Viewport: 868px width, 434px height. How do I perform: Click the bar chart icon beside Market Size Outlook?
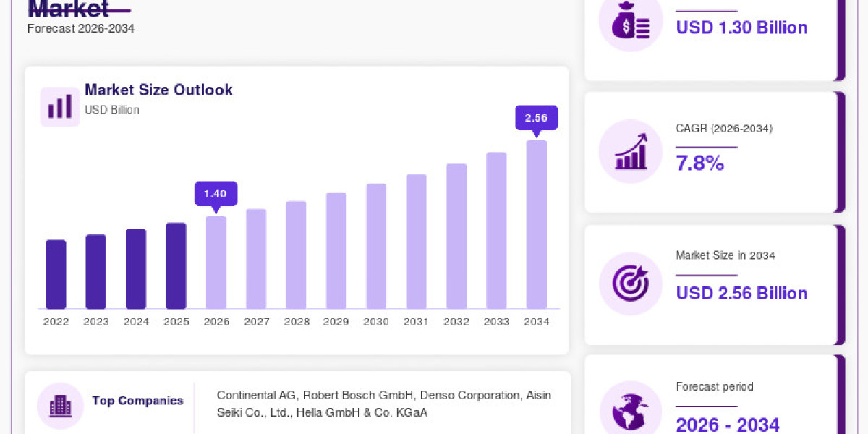[59, 106]
